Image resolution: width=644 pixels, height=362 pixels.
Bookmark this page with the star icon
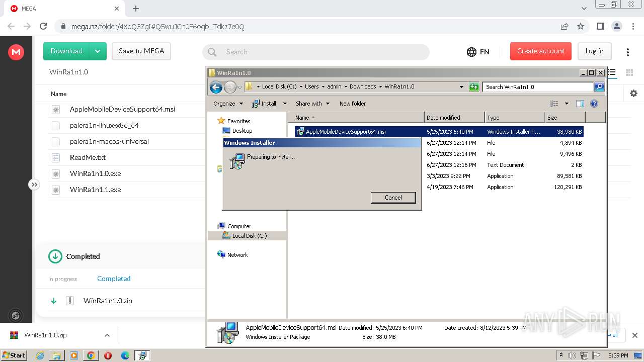pos(581,26)
